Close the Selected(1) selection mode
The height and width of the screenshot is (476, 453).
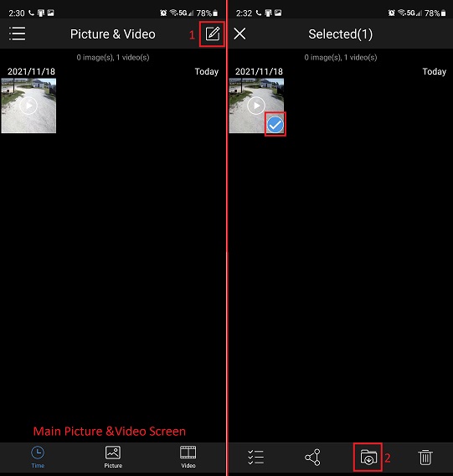tap(239, 34)
